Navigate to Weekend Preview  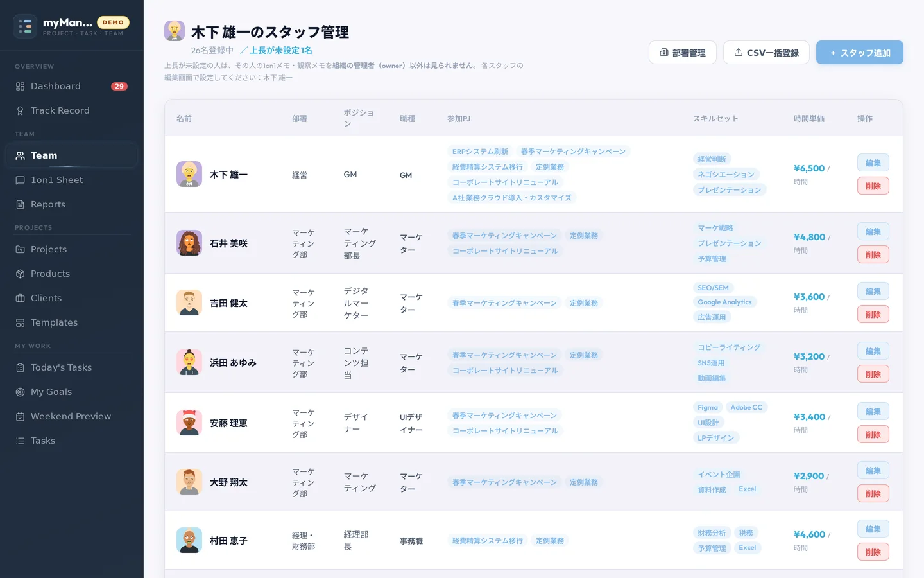(x=72, y=417)
